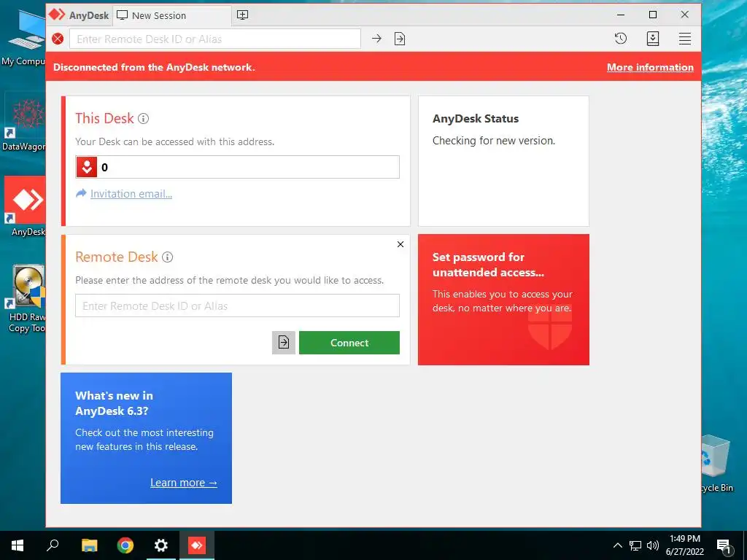
Task: Click the AnyDesk Status heading
Action: [476, 119]
